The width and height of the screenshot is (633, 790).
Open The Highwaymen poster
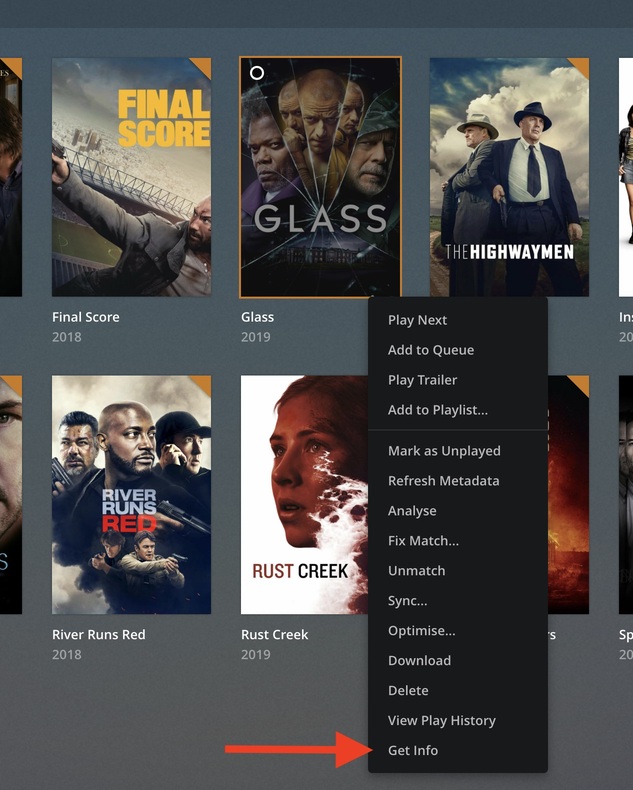click(509, 177)
